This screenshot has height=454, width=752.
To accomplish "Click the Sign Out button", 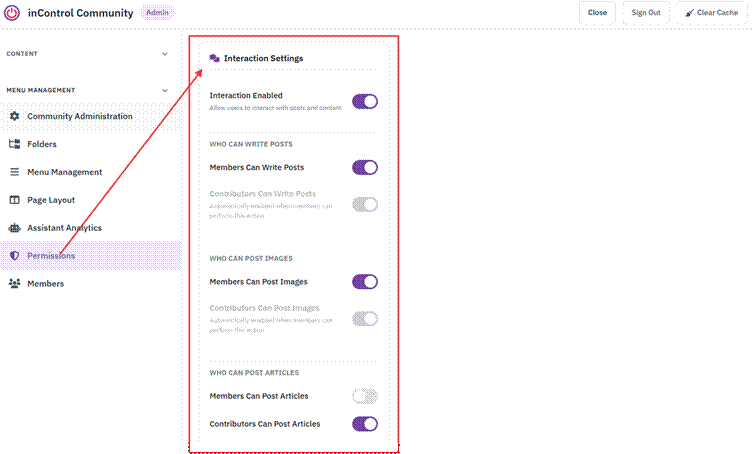I will [646, 13].
